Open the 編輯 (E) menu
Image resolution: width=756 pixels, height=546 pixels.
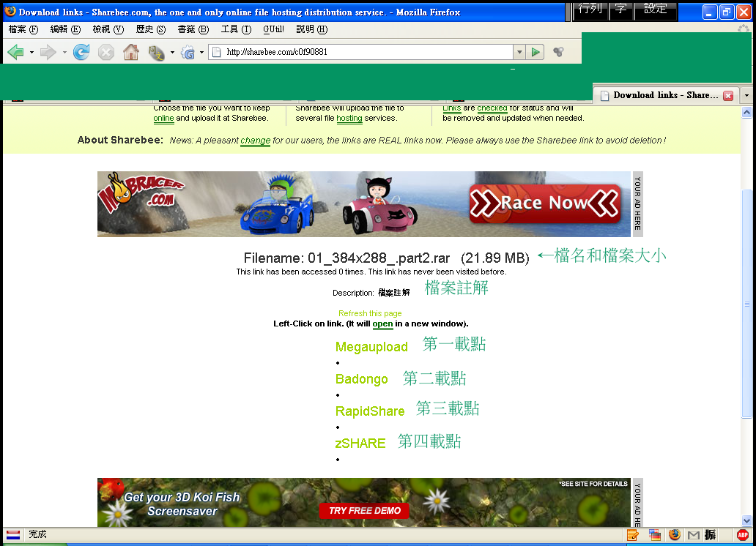(x=65, y=29)
